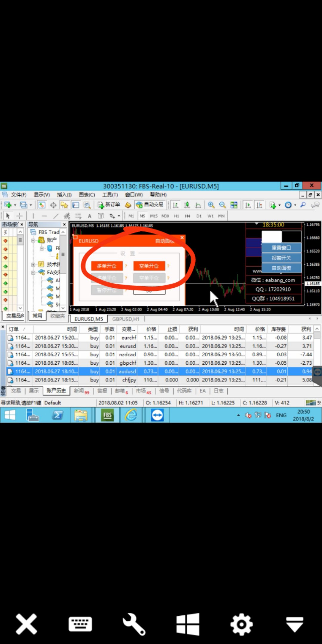Open the 日志 terminal tab
Image resolution: width=322 pixels, height=644 pixels.
pyautogui.click(x=219, y=391)
